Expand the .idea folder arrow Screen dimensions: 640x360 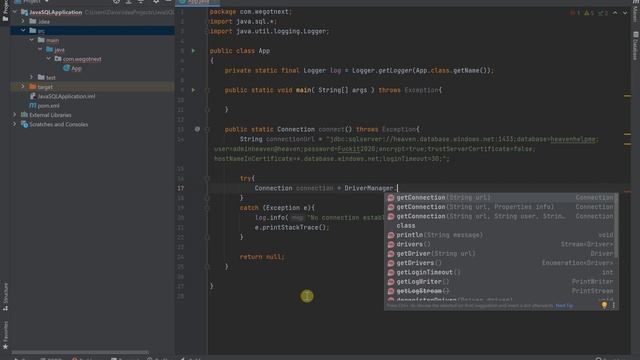coord(23,21)
